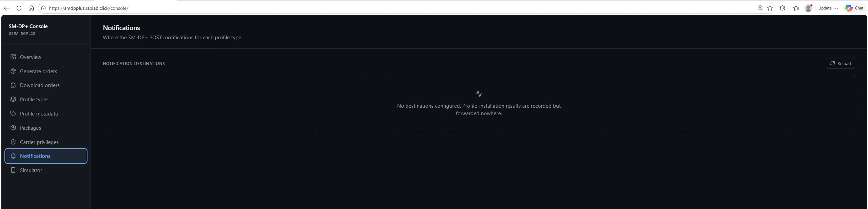The height and width of the screenshot is (209, 868).
Task: Click the Download orders clipboard icon
Action: click(13, 85)
